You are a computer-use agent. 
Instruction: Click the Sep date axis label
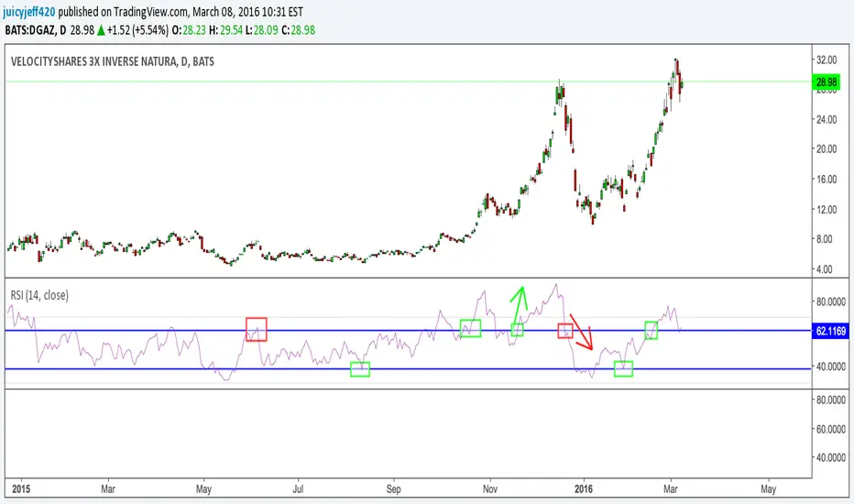394,488
